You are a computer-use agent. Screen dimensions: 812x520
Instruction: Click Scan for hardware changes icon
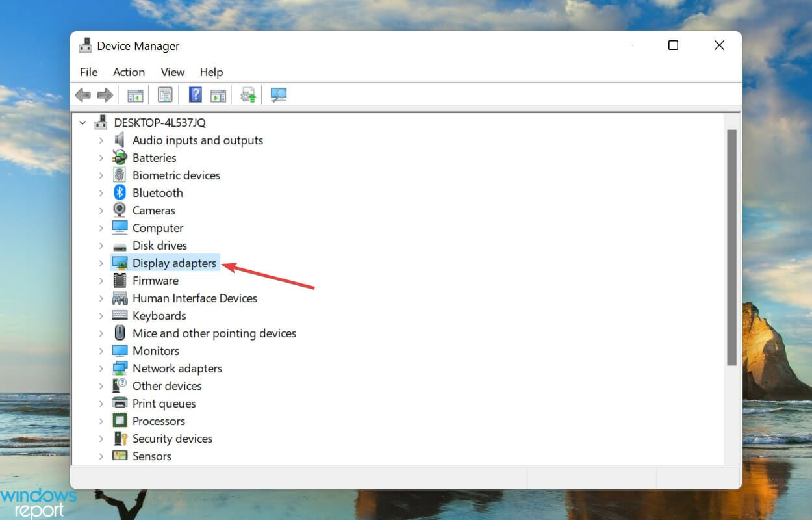279,96
